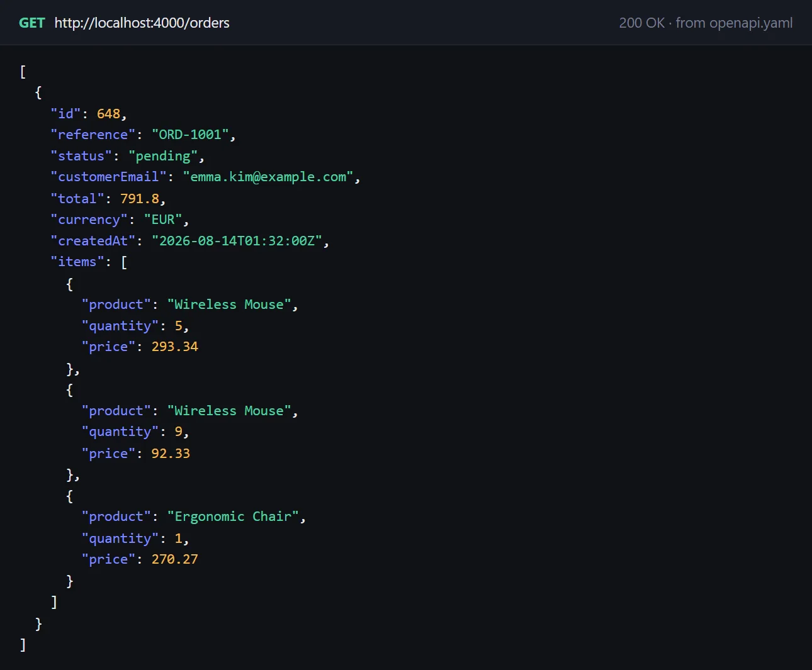Select the "Ergonomic Chair" product value

233,516
